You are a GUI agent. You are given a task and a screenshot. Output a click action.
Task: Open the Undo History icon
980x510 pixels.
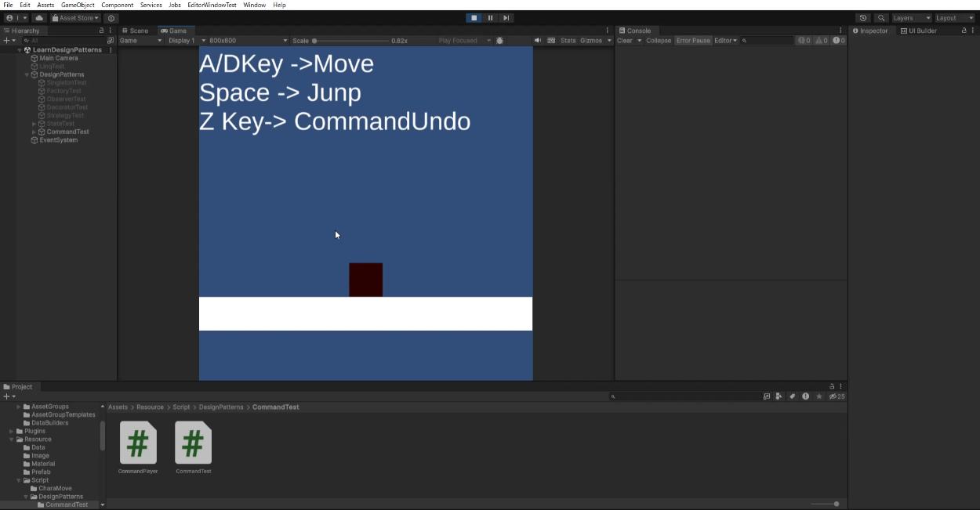pyautogui.click(x=863, y=18)
